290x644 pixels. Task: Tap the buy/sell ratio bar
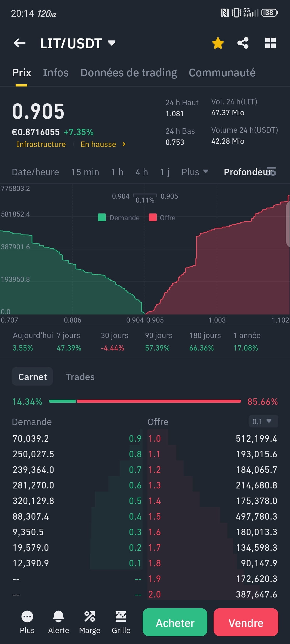(x=145, y=401)
